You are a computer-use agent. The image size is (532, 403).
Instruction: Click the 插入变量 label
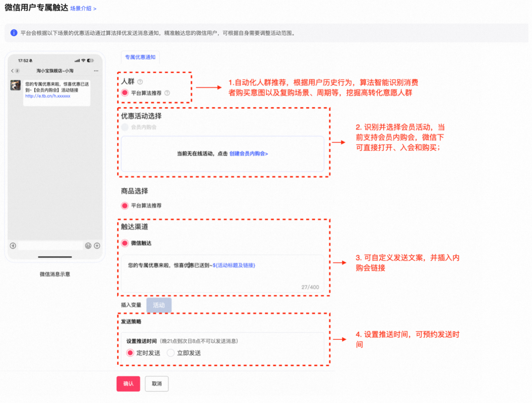[131, 305]
